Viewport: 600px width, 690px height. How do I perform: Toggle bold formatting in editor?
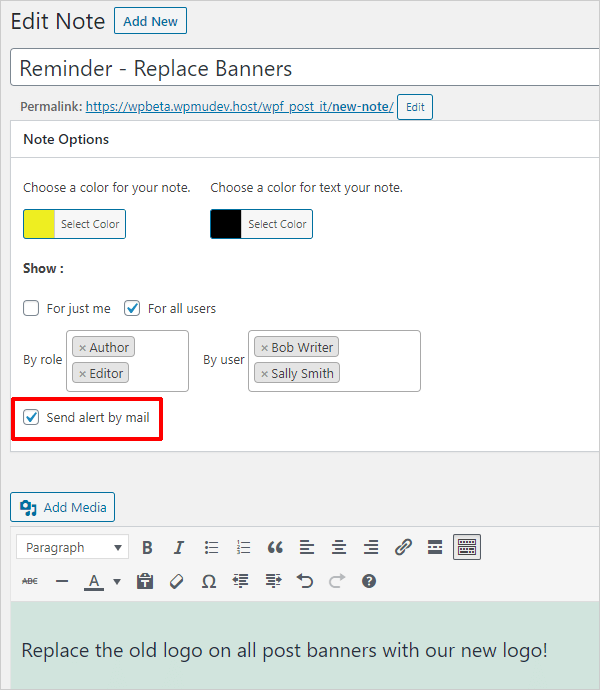[147, 547]
